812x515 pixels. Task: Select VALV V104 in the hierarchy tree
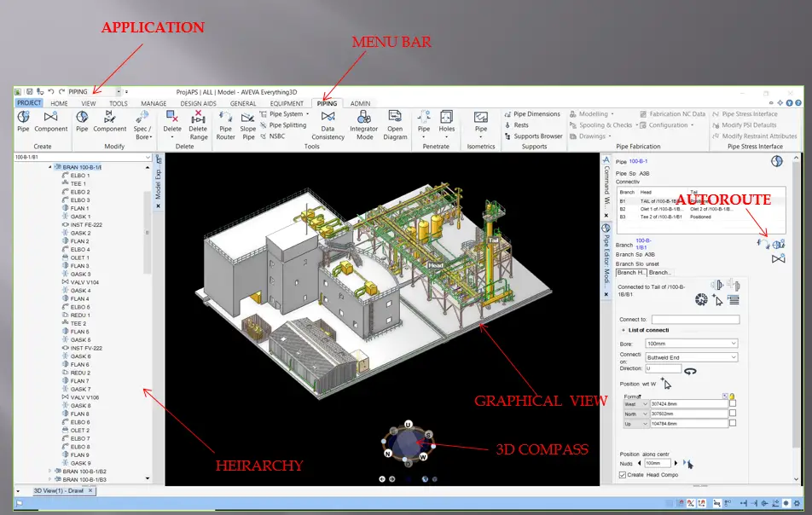click(84, 282)
